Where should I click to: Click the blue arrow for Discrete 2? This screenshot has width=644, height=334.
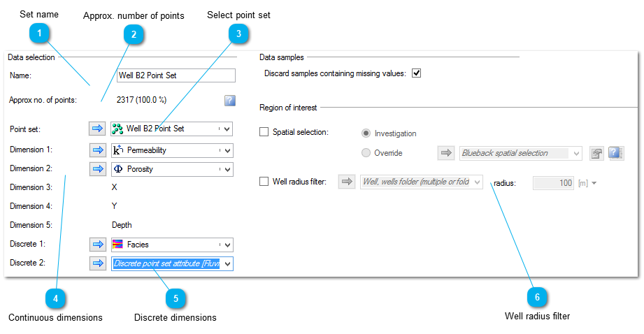coord(98,263)
